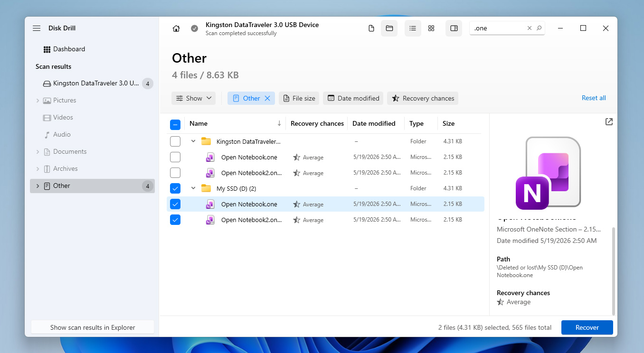Clear the search field text
The width and height of the screenshot is (644, 353).
(x=530, y=28)
